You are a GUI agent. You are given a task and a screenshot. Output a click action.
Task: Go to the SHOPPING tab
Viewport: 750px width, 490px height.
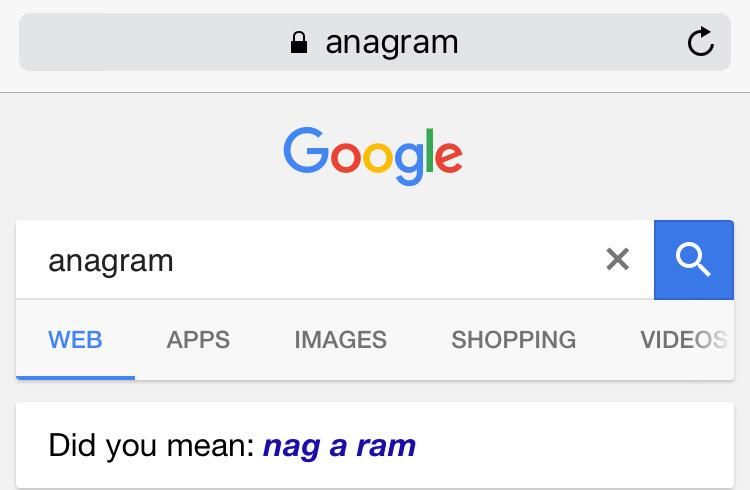(x=513, y=340)
